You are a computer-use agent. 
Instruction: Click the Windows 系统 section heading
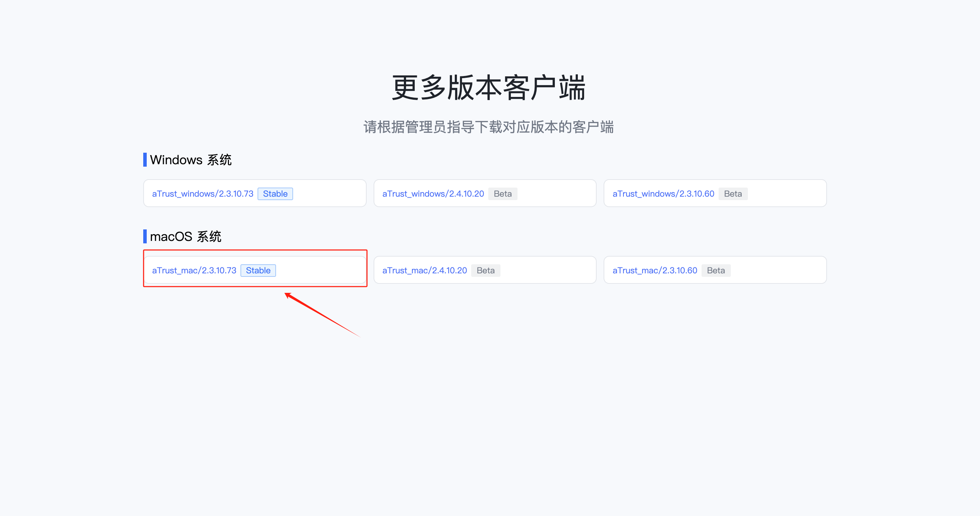(191, 160)
